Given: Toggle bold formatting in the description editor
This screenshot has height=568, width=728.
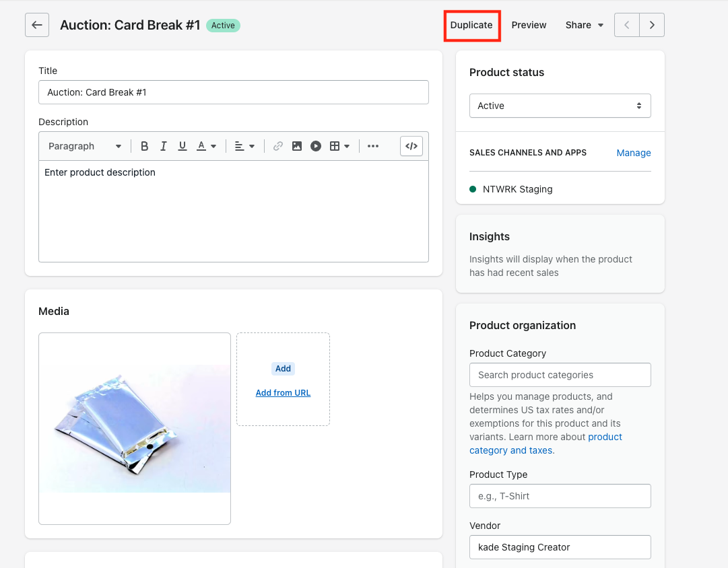Looking at the screenshot, I should pyautogui.click(x=144, y=145).
